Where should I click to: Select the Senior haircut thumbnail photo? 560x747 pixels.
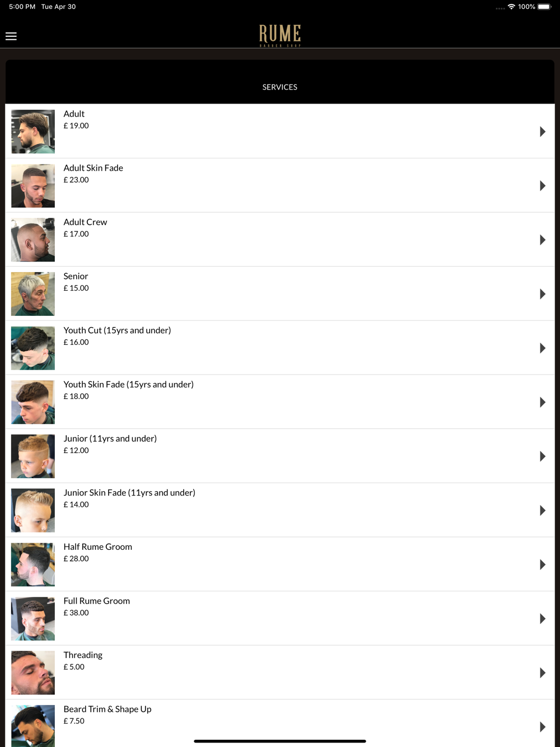(33, 294)
